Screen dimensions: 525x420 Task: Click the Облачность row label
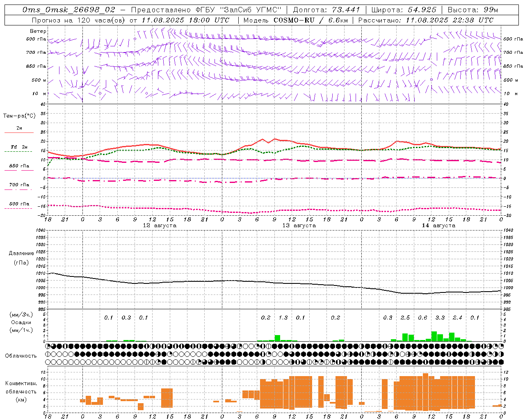(x=21, y=356)
